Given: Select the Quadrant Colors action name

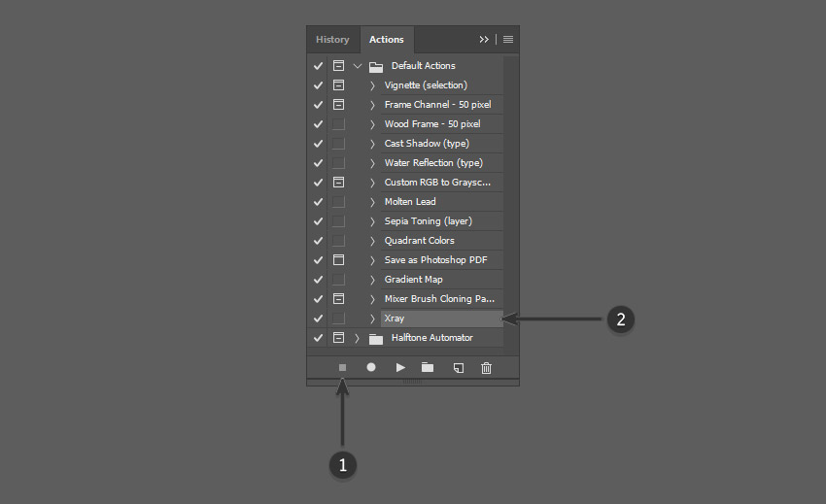Looking at the screenshot, I should [x=420, y=241].
